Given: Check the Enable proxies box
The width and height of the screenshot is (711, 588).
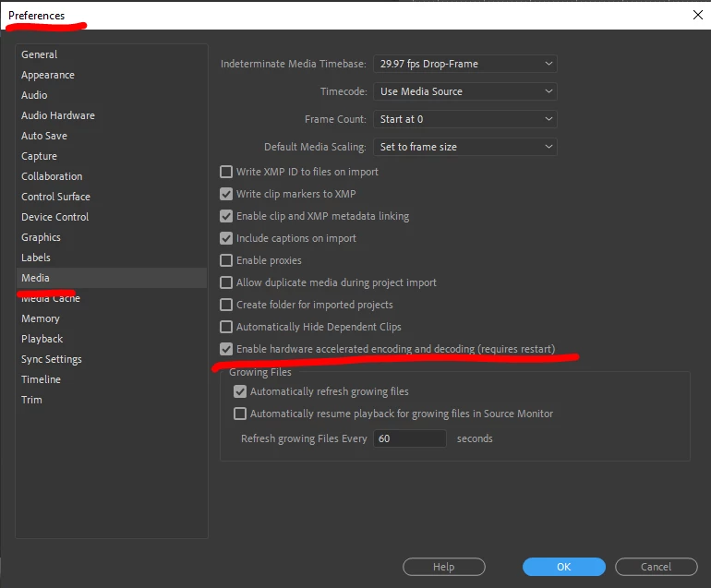Looking at the screenshot, I should 226,260.
